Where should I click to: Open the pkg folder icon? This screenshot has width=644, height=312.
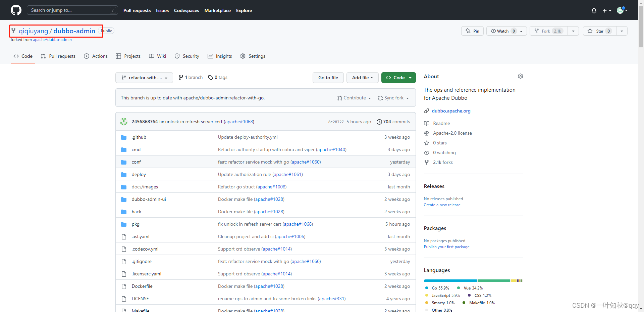pos(124,224)
